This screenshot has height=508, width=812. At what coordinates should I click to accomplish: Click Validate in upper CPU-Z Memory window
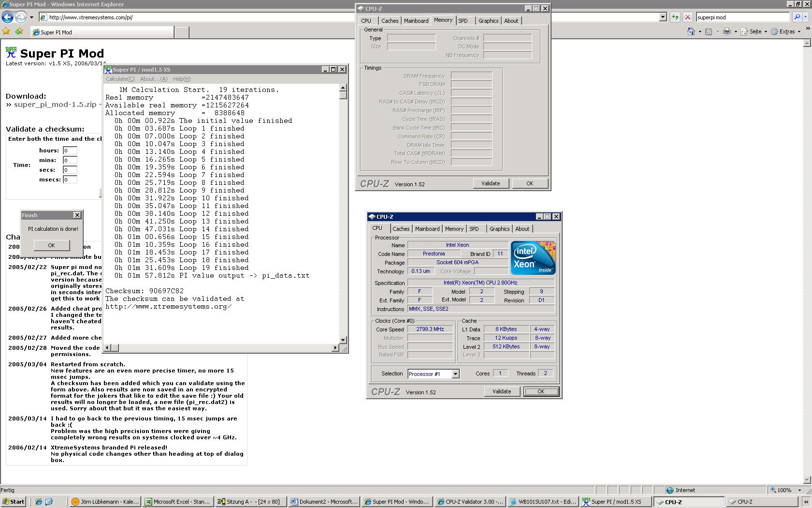click(491, 183)
